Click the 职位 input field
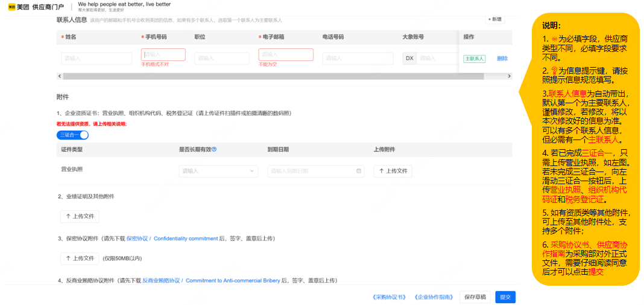This screenshot has width=644, height=305. click(222, 59)
